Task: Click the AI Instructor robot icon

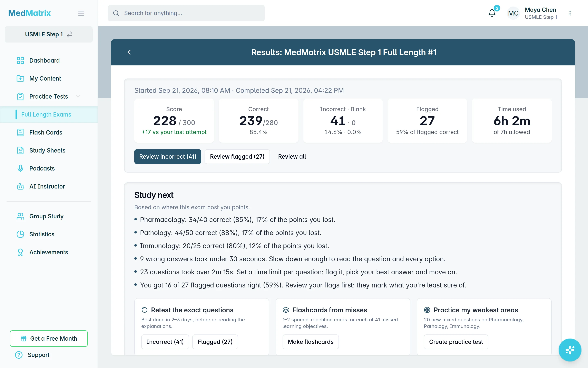Action: click(20, 186)
